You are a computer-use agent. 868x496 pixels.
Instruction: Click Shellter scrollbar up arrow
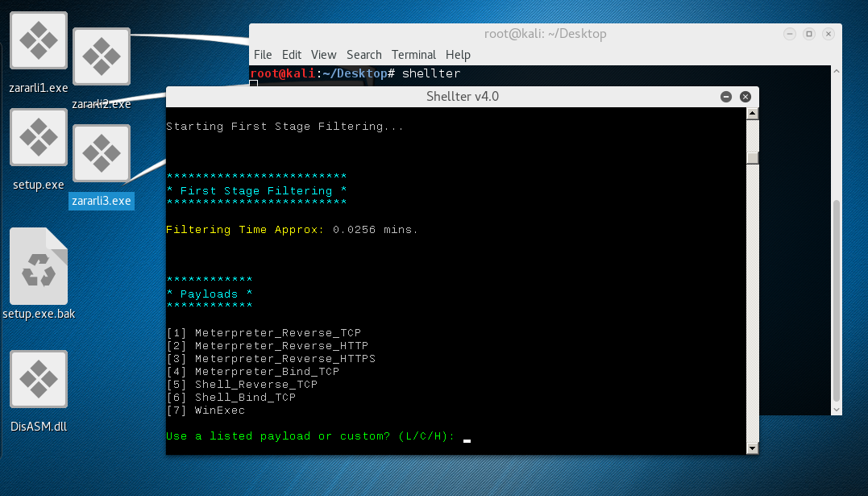753,113
